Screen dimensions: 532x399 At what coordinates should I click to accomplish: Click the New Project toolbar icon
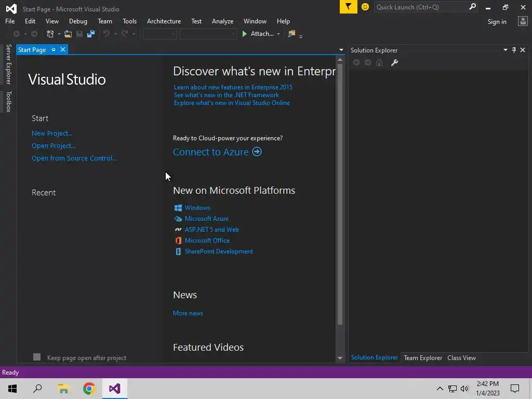pos(50,34)
